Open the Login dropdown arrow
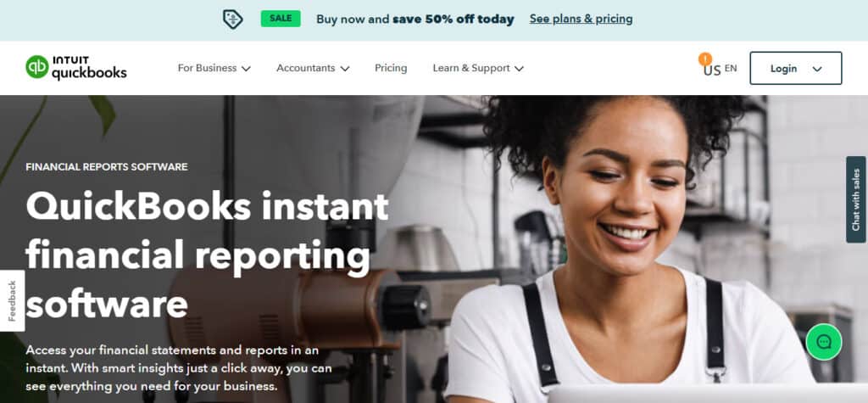 click(817, 70)
